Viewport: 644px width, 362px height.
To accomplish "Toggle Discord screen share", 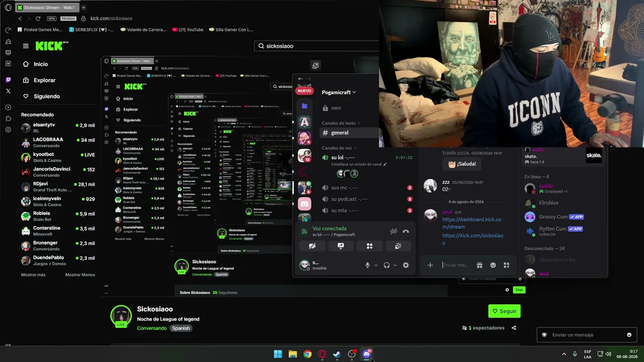I will 341,246.
